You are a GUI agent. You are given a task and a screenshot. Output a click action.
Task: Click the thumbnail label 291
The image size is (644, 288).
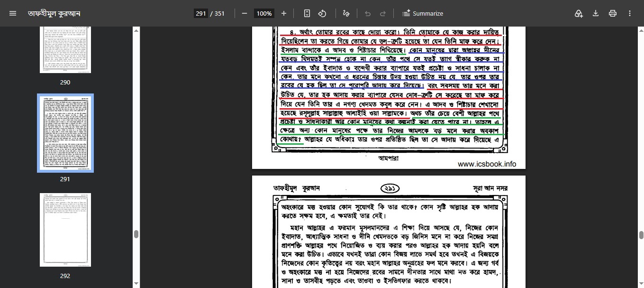click(65, 179)
